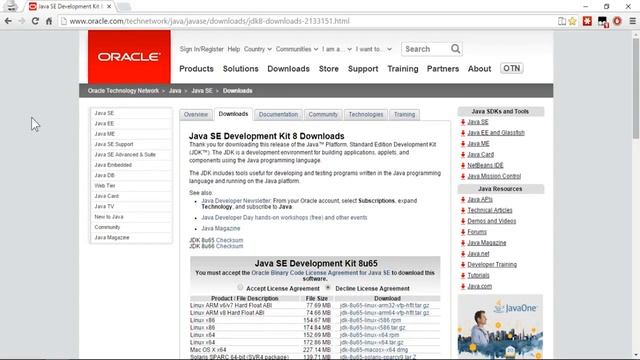Click download arrow icon beside Tutorials
640x360 pixels.
(463, 276)
